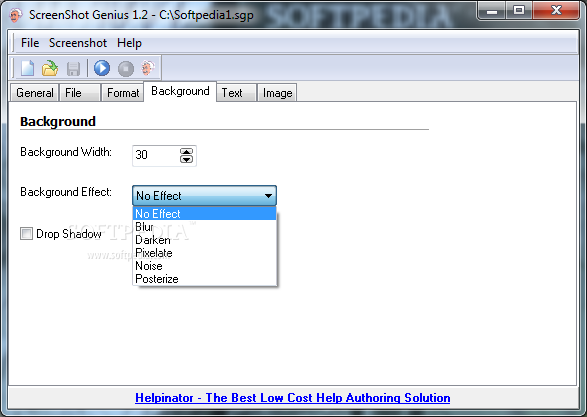Choose Darken from the effect list
587x417 pixels.
point(204,240)
